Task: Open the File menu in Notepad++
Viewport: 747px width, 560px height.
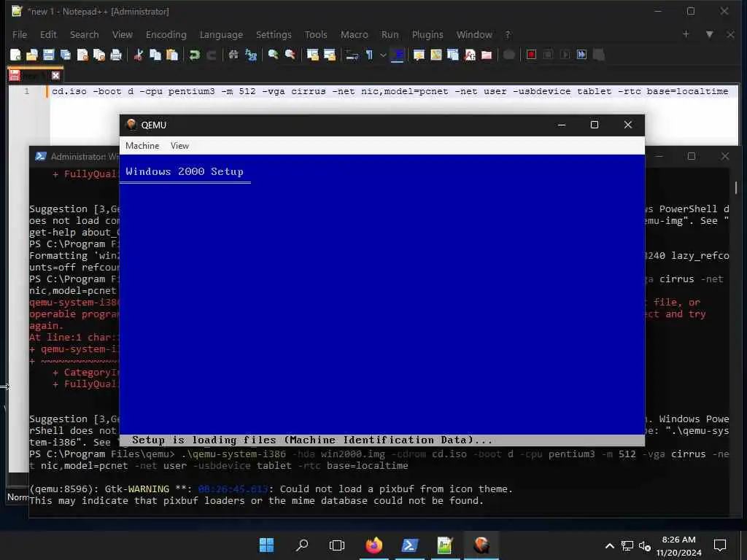Action: (x=20, y=35)
